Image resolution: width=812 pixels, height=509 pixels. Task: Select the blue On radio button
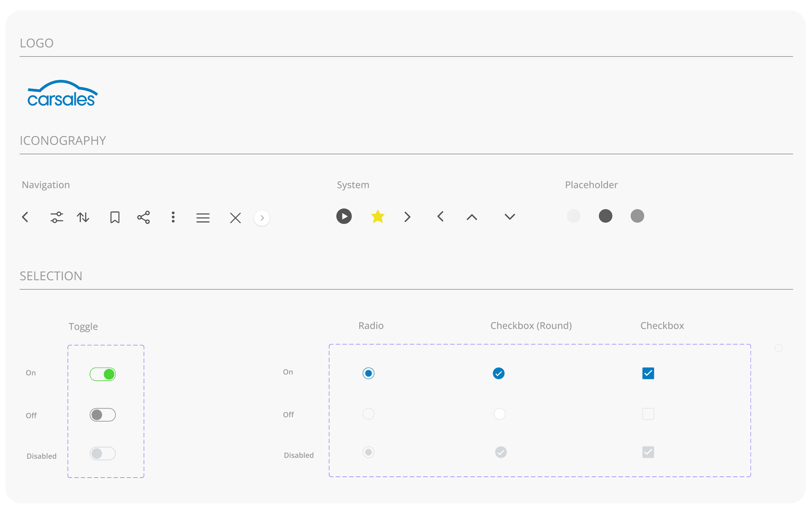pos(368,373)
